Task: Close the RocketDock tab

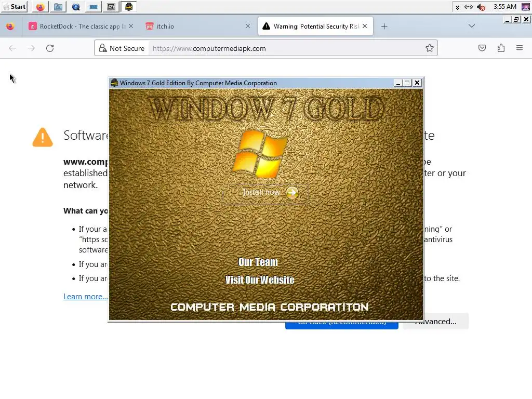Action: pos(131,26)
